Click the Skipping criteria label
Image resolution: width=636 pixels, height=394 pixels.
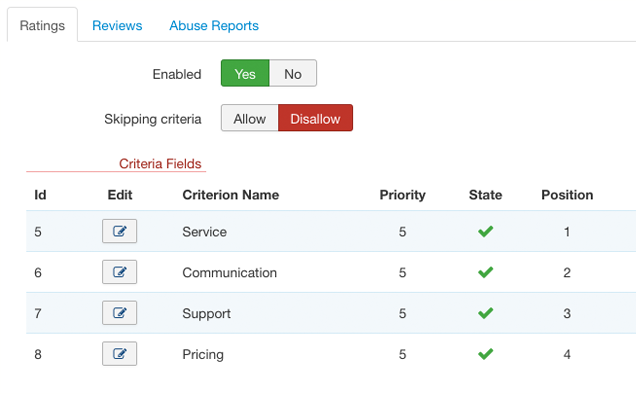(x=153, y=119)
